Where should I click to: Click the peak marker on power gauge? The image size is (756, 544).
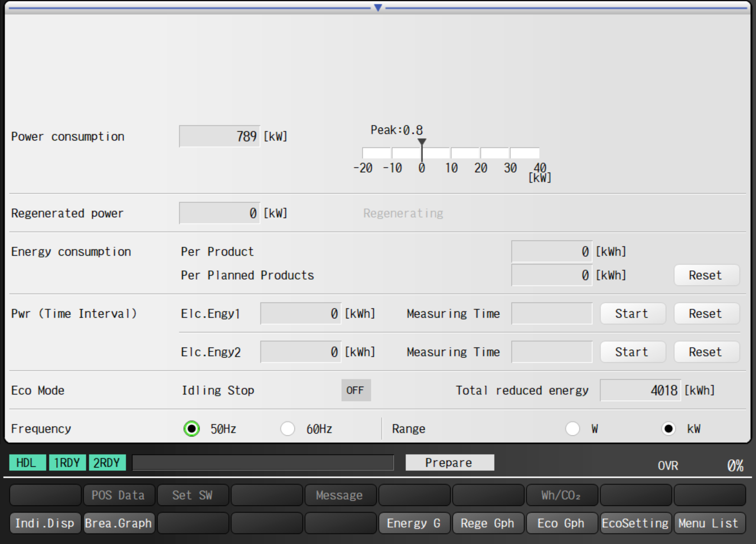[422, 142]
